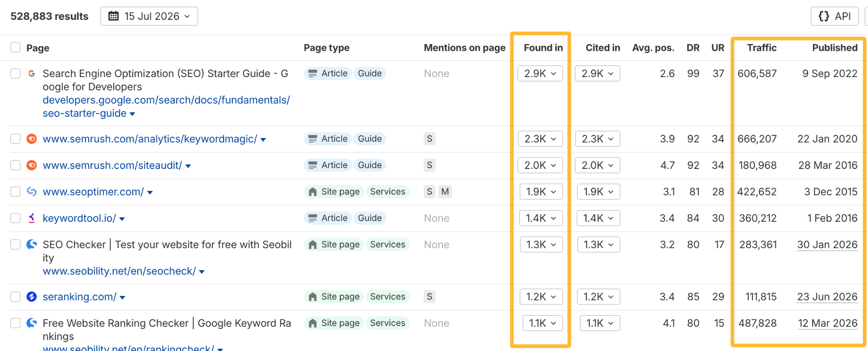Image resolution: width=868 pixels, height=351 pixels.
Task: Click the Article tag in the SEO Starter Guide row
Action: (x=328, y=73)
